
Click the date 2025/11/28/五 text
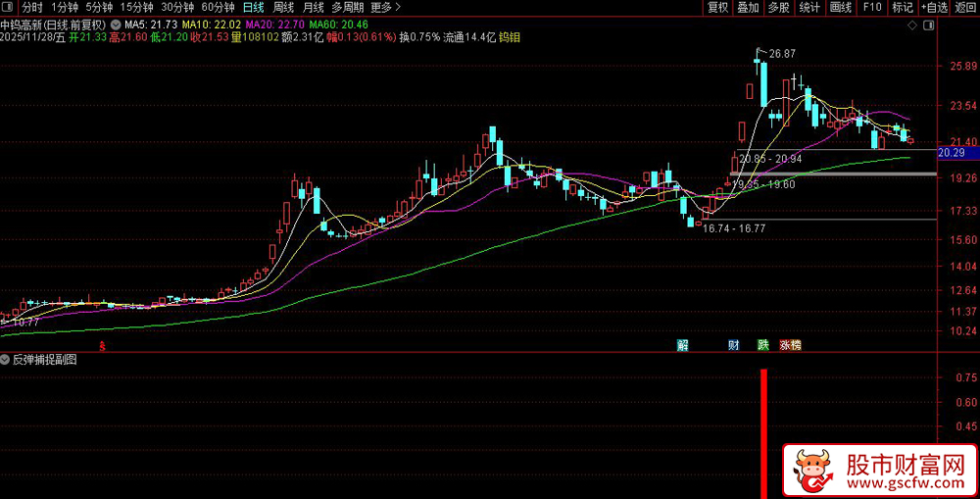pyautogui.click(x=32, y=37)
